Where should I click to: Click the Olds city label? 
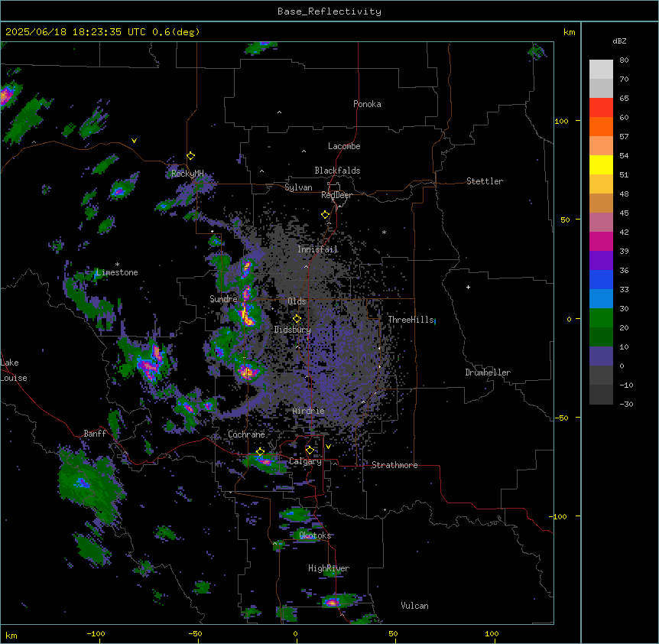[x=297, y=301]
